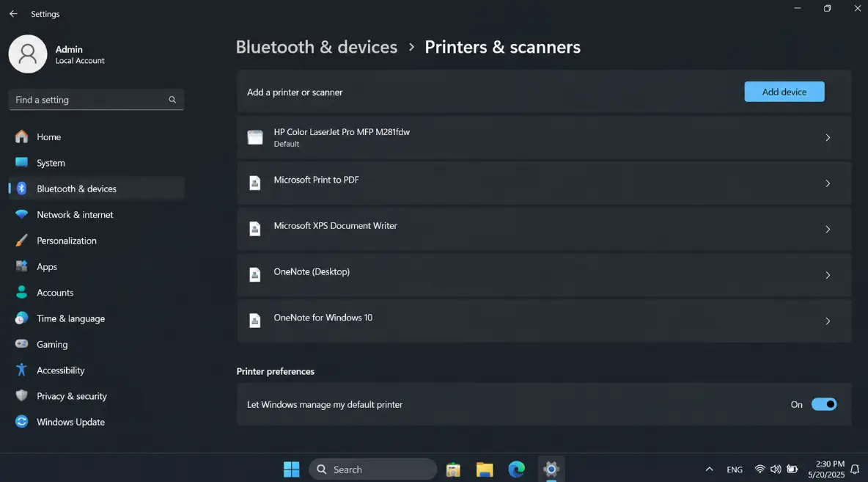Click the Home house icon in sidebar
The width and height of the screenshot is (868, 482).
pyautogui.click(x=21, y=136)
